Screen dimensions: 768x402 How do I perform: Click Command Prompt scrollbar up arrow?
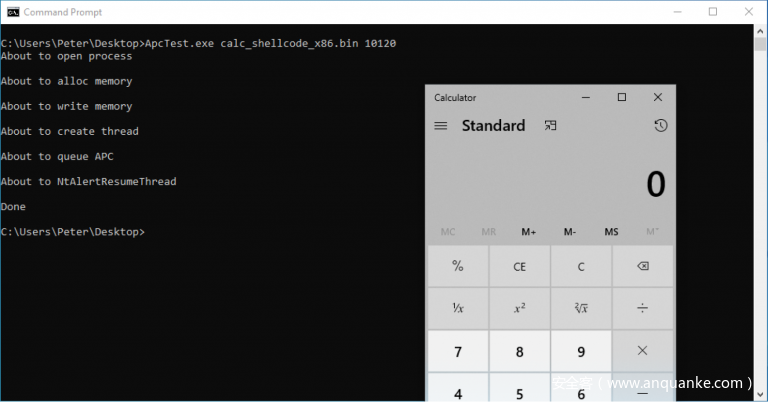point(760,31)
